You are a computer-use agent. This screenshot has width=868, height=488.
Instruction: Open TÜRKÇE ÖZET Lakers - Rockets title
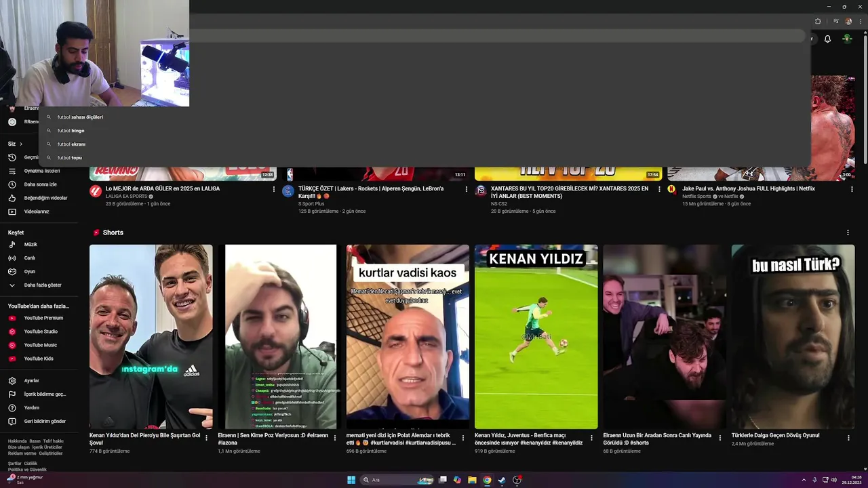point(371,192)
